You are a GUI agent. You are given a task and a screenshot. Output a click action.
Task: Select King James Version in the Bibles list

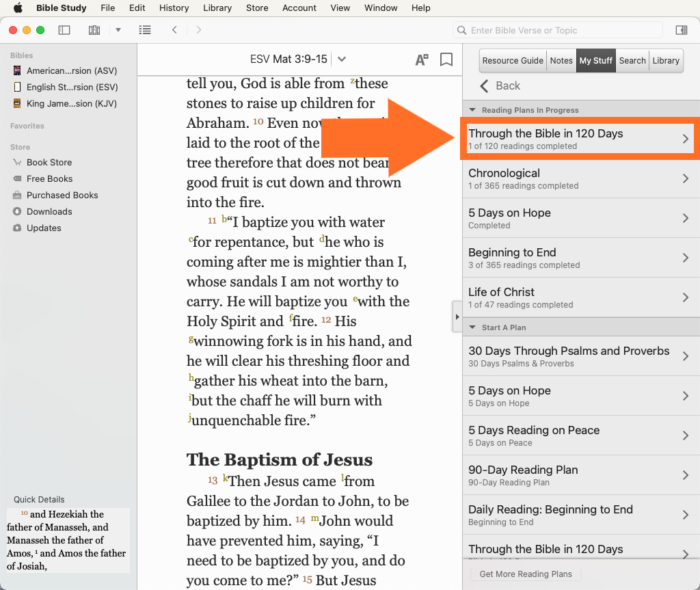[x=71, y=104]
